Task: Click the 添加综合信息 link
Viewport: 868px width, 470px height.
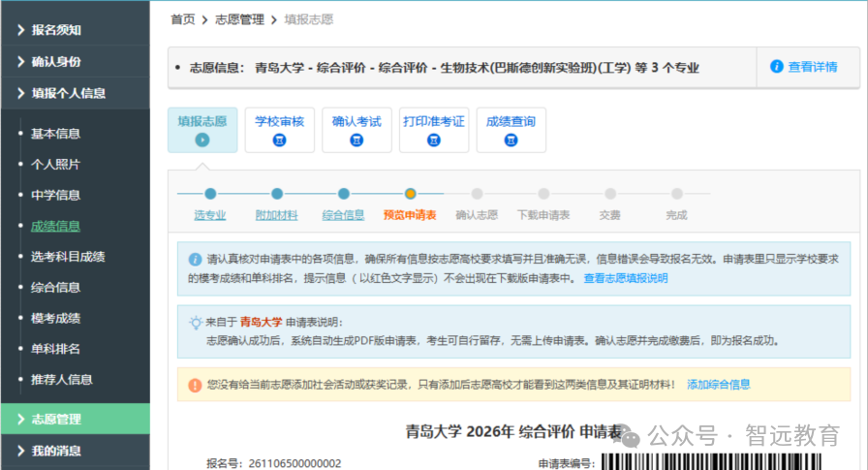Action: tap(719, 384)
